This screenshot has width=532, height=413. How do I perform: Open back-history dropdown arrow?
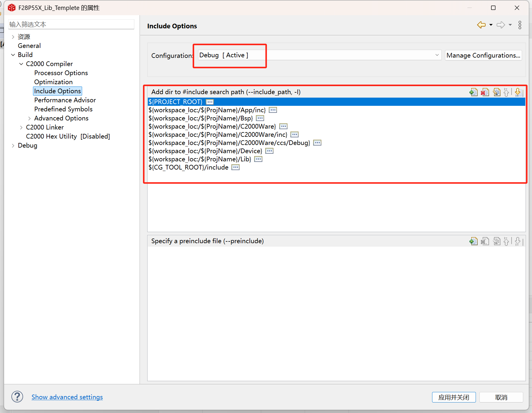(491, 25)
